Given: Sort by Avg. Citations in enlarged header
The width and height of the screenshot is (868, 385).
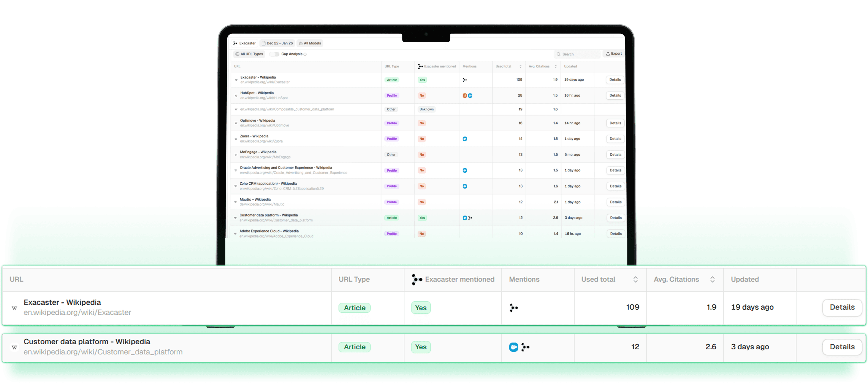Looking at the screenshot, I should (712, 280).
